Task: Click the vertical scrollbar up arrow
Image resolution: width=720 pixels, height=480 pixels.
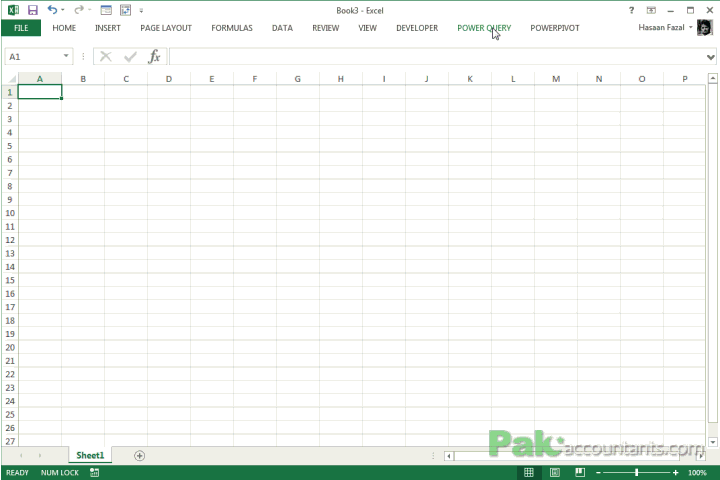Action: [713, 79]
